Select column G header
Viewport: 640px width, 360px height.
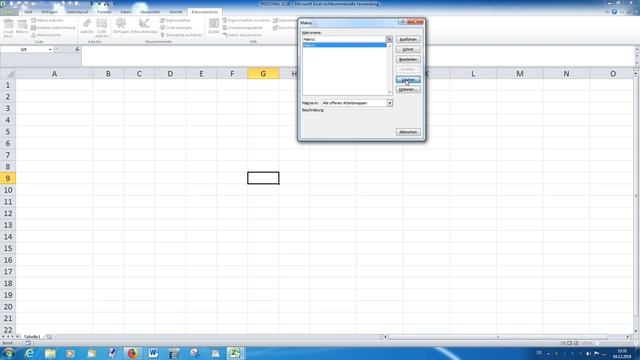(x=263, y=74)
